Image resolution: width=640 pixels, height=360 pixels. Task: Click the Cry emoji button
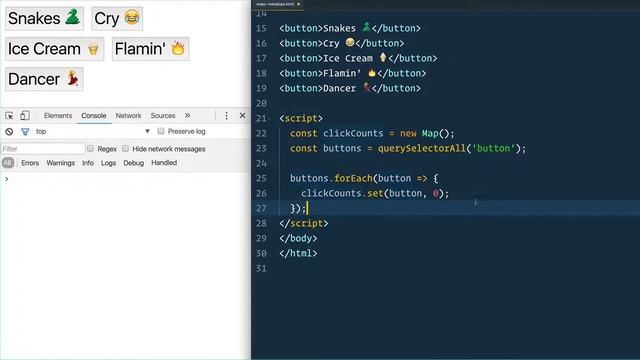[x=117, y=18]
